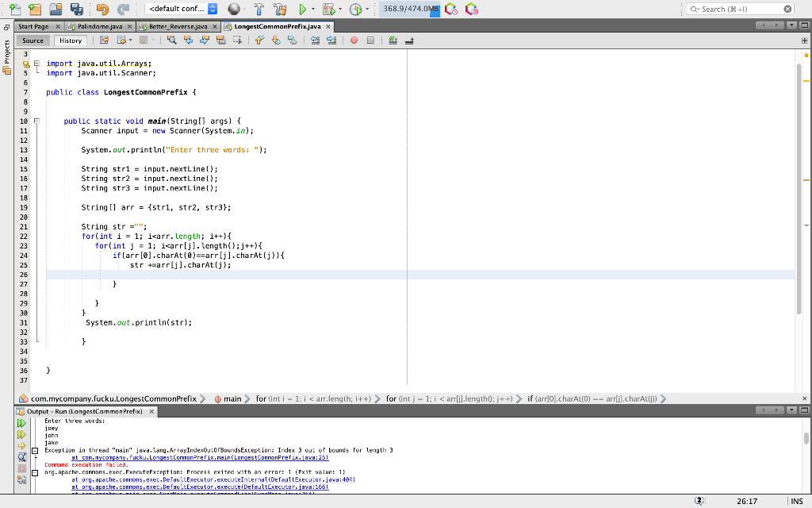812x508 pixels.
Task: Collapse the import block fold
Action: (36, 63)
